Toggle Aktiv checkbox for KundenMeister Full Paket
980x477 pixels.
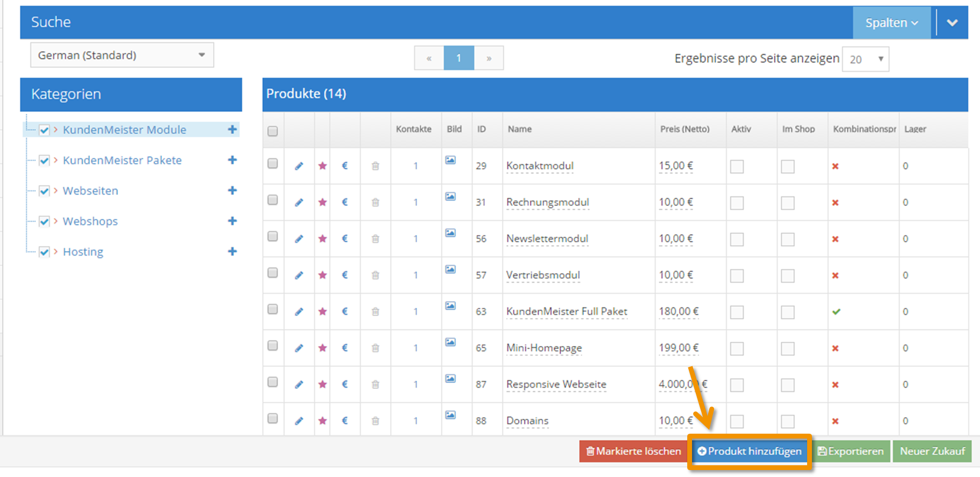737,312
